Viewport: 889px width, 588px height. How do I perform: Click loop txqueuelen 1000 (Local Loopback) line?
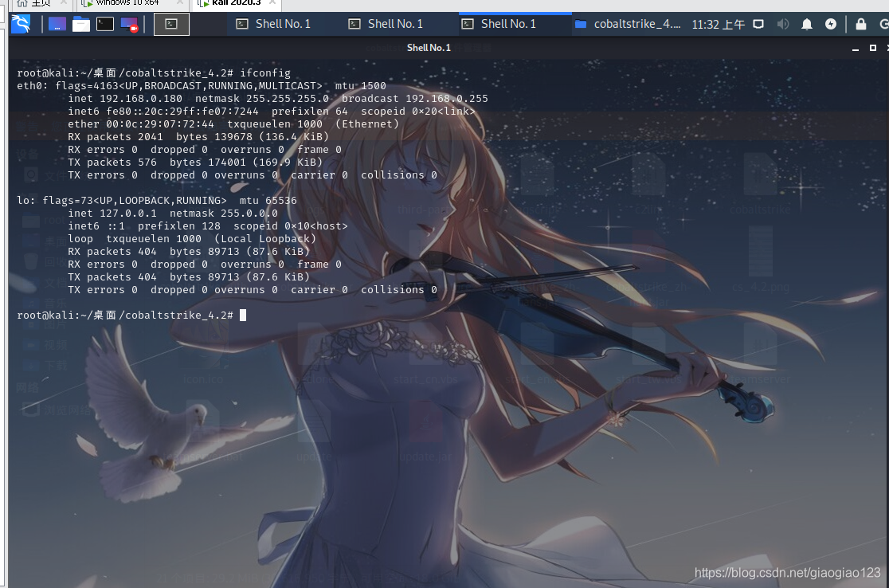point(192,239)
